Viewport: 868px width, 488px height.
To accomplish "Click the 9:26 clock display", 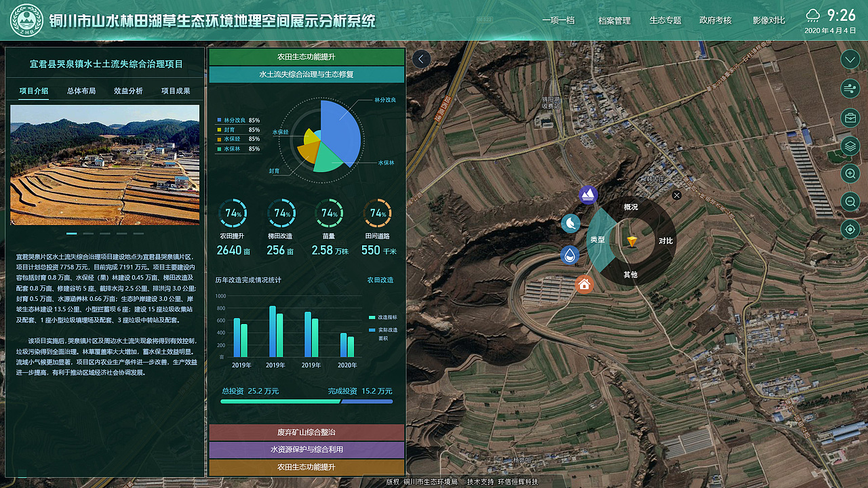I will (842, 15).
